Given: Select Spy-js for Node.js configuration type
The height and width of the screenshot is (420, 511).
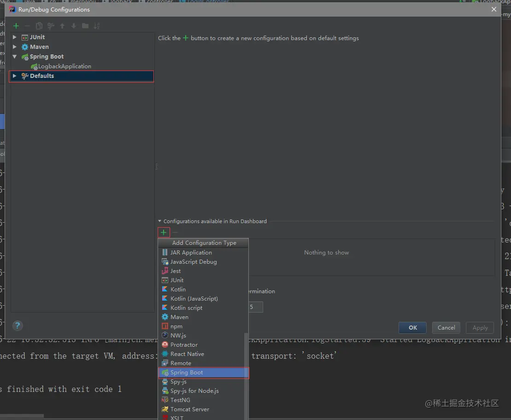Looking at the screenshot, I should tap(201, 390).
